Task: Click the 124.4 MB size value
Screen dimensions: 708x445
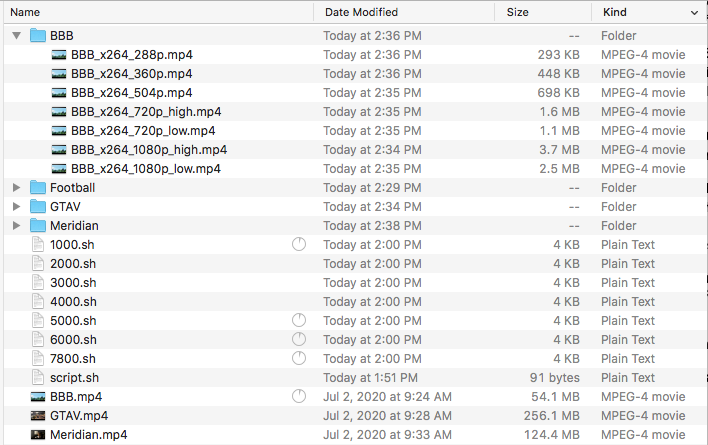Action: tap(552, 435)
